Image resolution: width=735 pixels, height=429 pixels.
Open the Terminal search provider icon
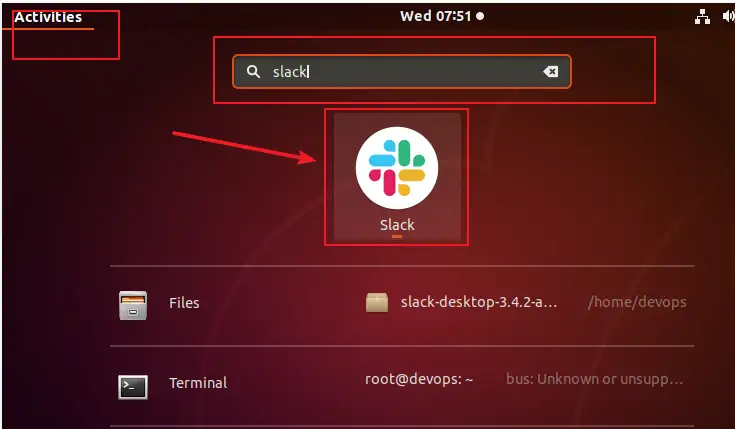click(x=133, y=387)
